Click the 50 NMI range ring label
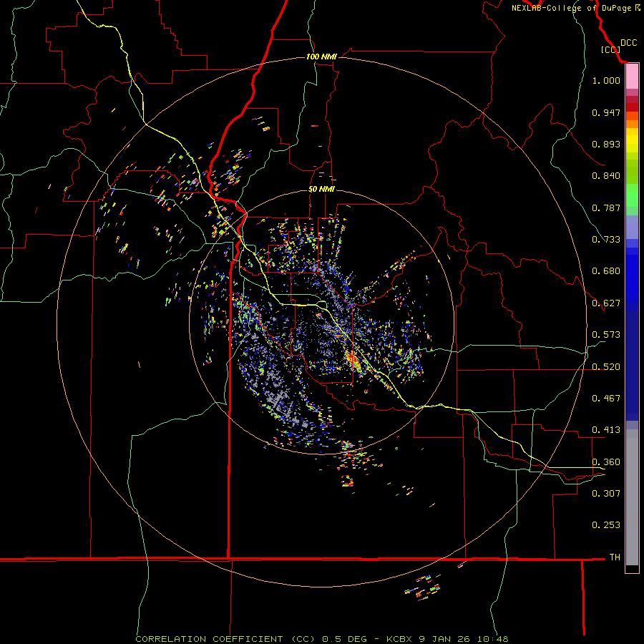Image resolution: width=644 pixels, height=644 pixels. 321,189
